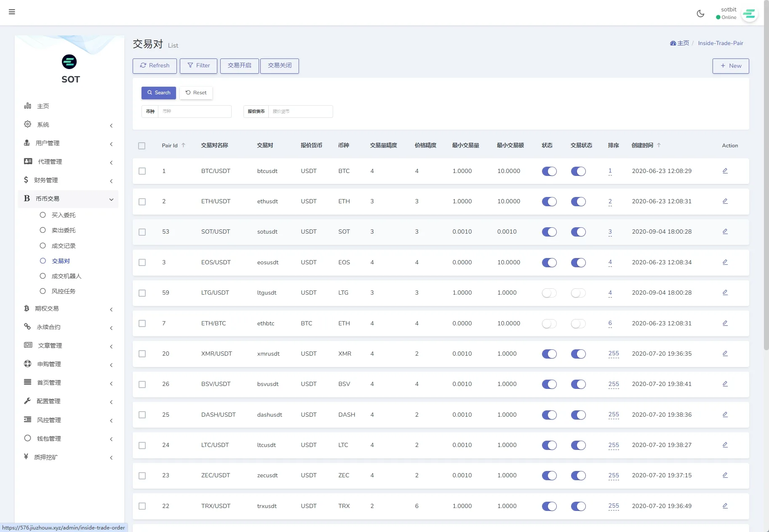This screenshot has width=769, height=532.
Task: Toggle dark mode with the moon icon
Action: pos(700,13)
